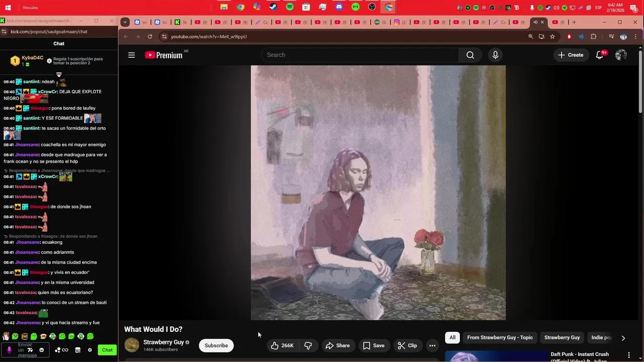Toggle the video dislike button
The image size is (644, 362).
308,345
